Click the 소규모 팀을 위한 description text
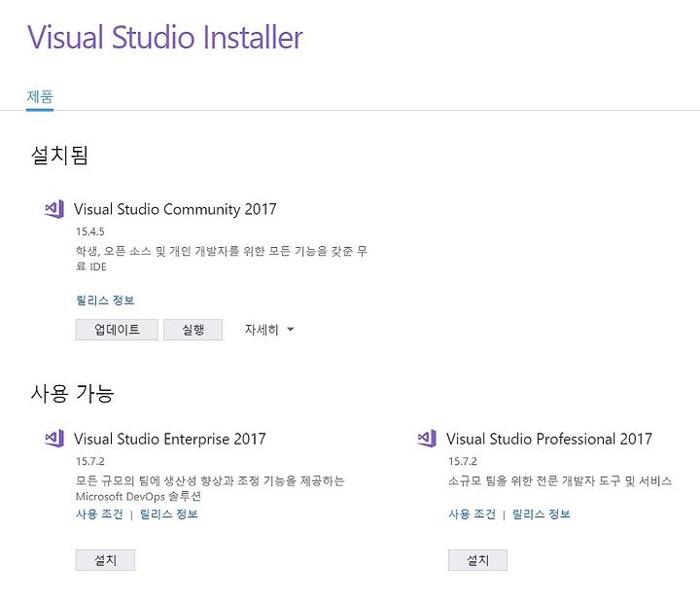 click(x=560, y=481)
